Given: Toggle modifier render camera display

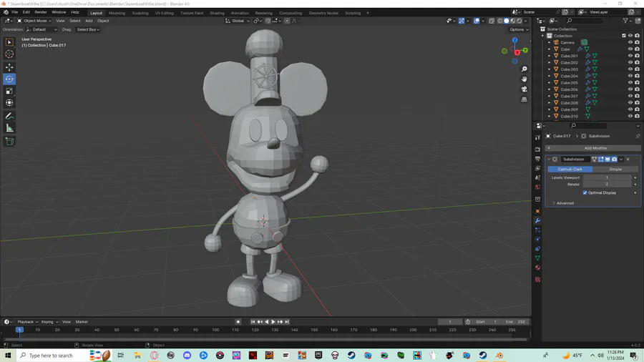Looking at the screenshot, I should tap(615, 160).
